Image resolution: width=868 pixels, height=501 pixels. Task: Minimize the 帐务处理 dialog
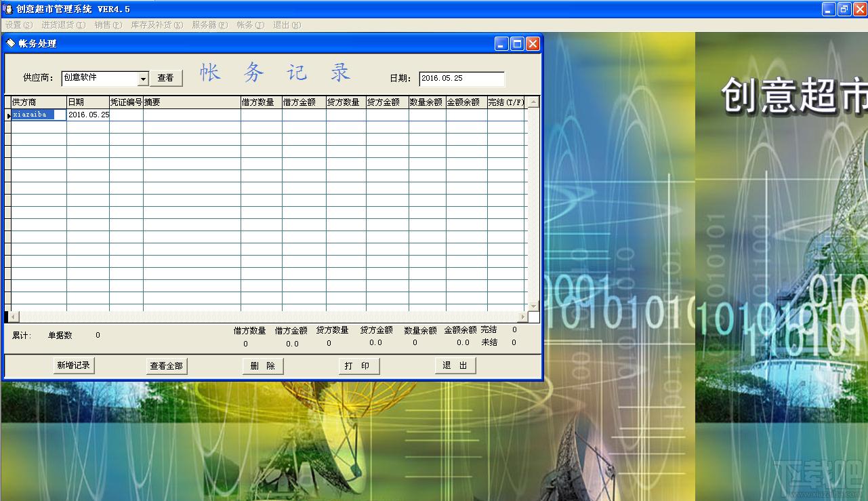(501, 43)
